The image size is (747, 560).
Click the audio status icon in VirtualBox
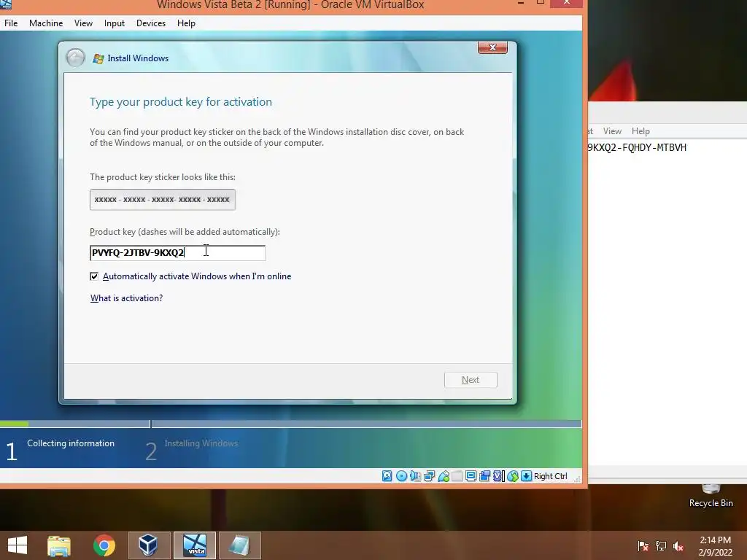pos(415,475)
